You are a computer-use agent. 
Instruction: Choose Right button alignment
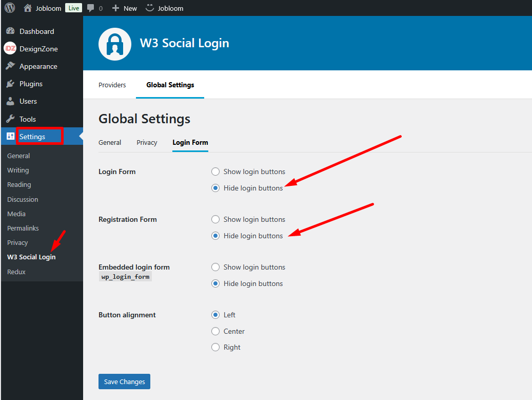click(x=215, y=347)
